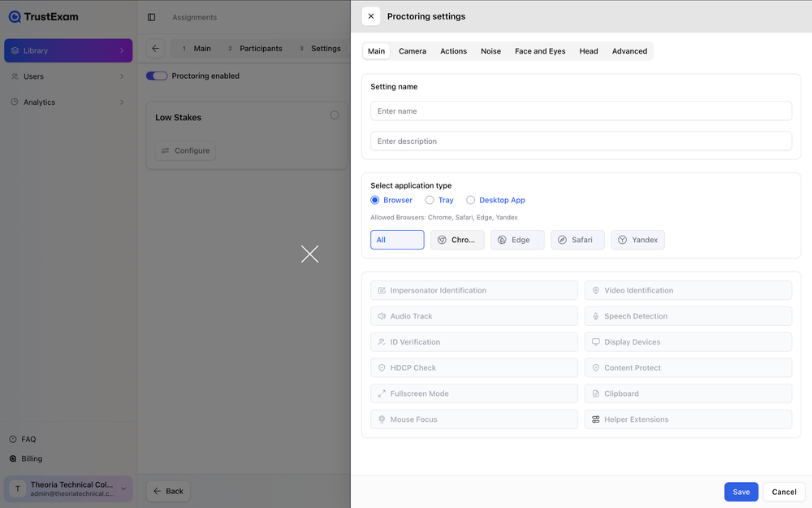
Task: Switch to the Camera tab
Action: click(412, 50)
